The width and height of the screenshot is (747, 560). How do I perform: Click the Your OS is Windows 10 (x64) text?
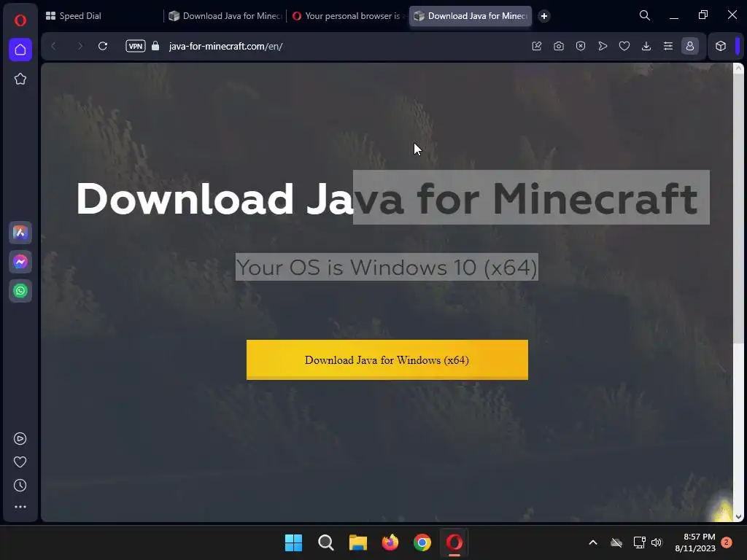pyautogui.click(x=387, y=267)
